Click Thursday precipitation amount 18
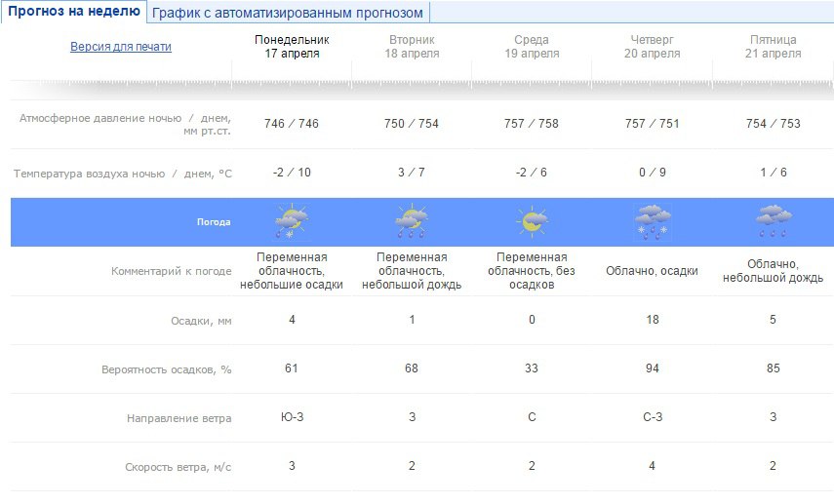Viewport: 834px width, 504px height. (653, 320)
